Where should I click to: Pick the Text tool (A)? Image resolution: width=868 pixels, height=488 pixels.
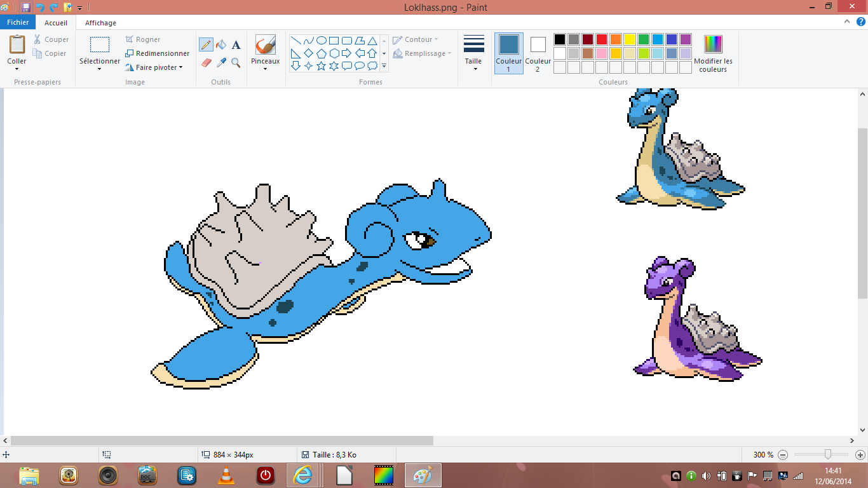tap(236, 44)
